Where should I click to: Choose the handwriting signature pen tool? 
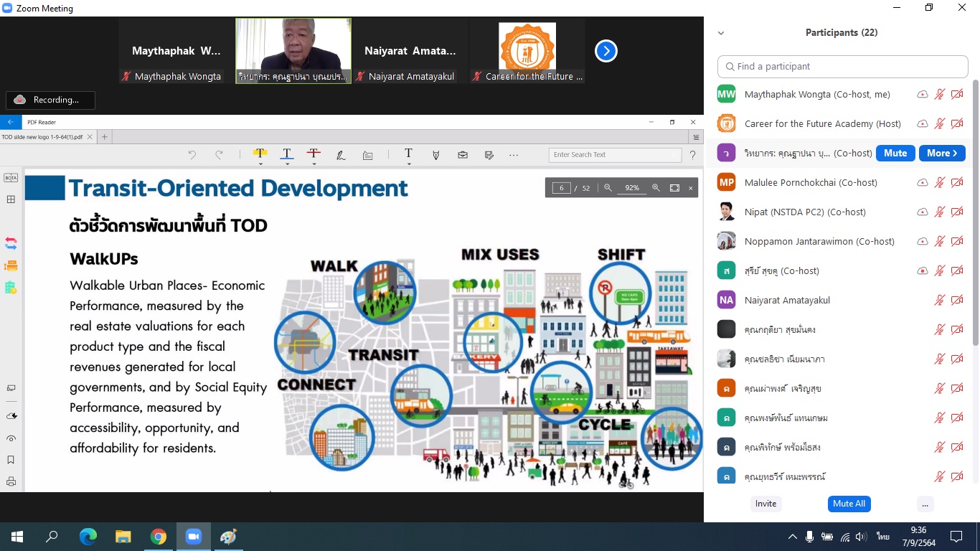click(341, 154)
